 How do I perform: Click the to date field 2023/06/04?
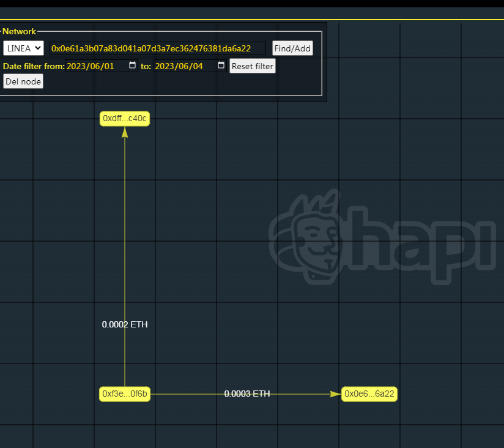[x=190, y=66]
